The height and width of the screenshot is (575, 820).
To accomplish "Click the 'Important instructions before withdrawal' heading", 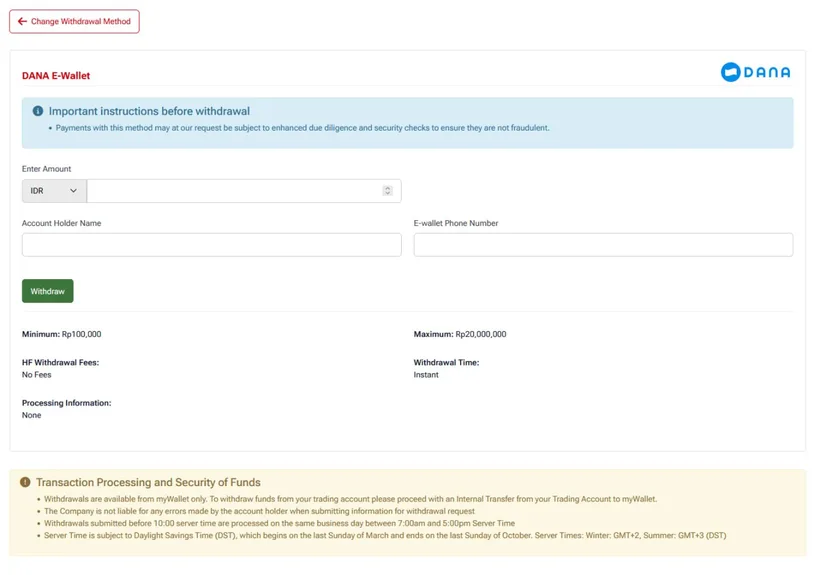I will point(149,111).
